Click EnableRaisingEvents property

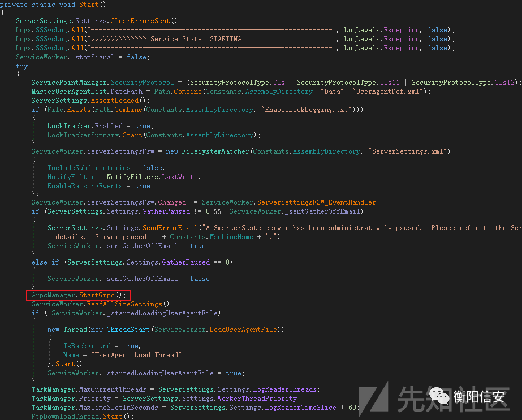pyautogui.click(x=85, y=186)
